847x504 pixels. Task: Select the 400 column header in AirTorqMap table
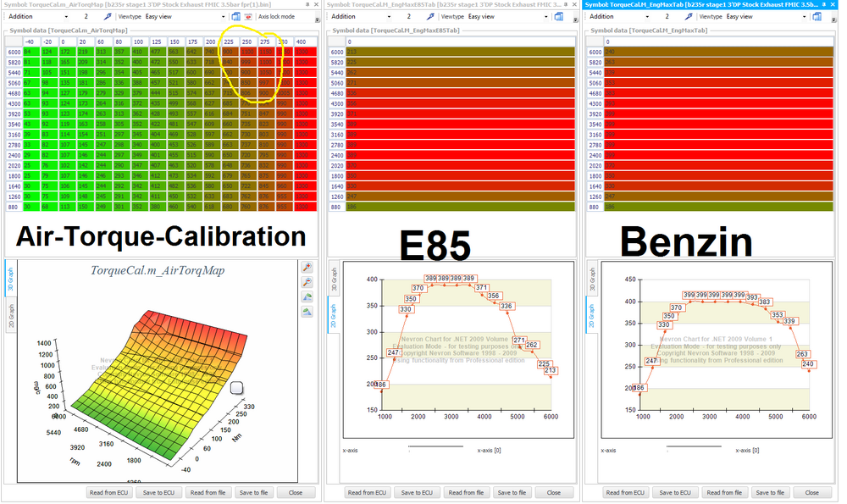[305, 42]
